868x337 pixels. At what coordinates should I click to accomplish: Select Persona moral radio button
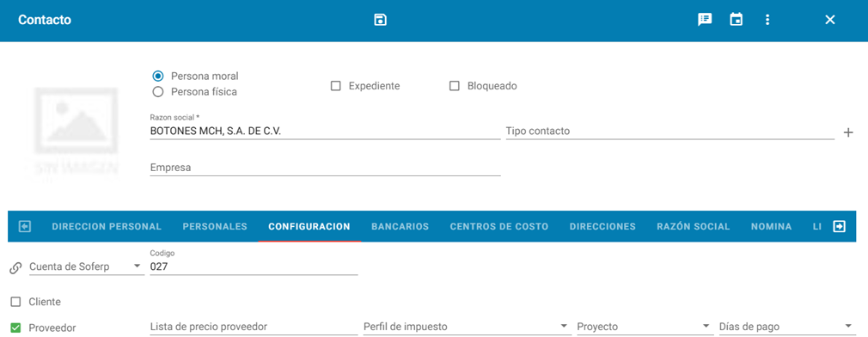158,77
